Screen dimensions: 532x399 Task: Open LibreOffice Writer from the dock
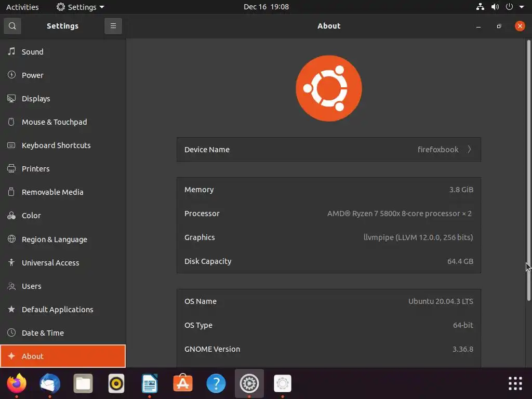coord(149,383)
